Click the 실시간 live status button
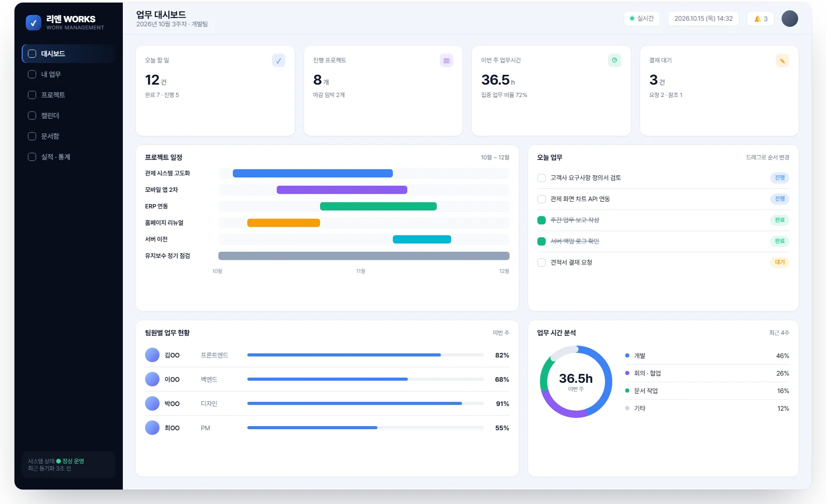 pyautogui.click(x=642, y=19)
